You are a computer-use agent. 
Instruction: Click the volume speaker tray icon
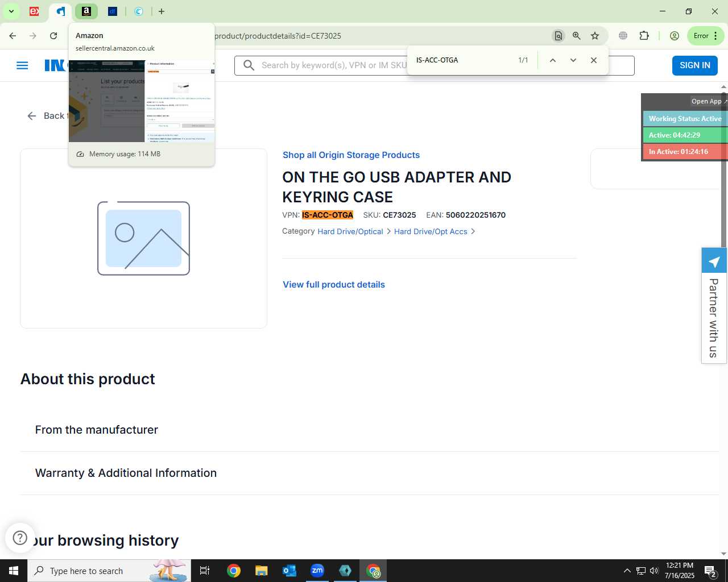(x=654, y=571)
